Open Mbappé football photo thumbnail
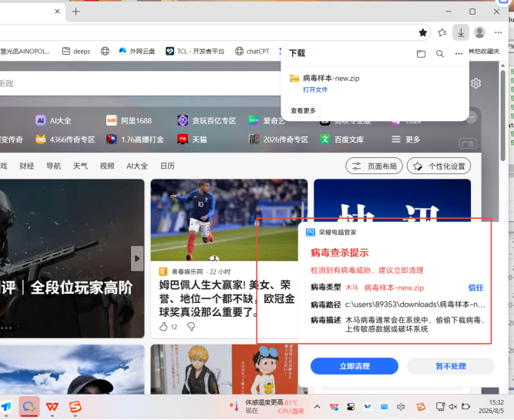 (229, 220)
